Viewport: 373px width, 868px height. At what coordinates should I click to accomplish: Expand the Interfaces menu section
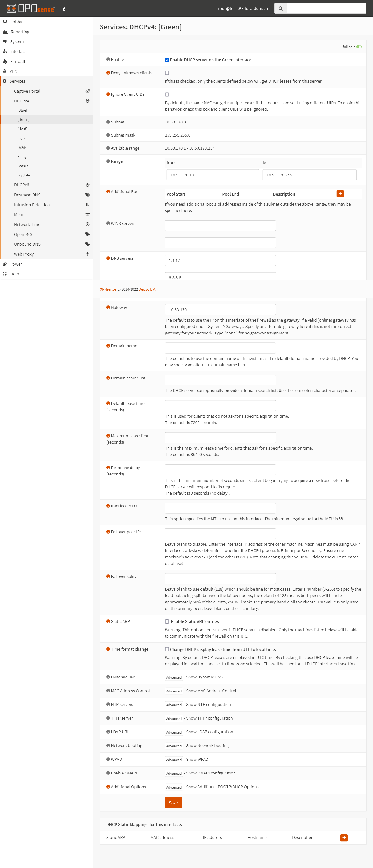pyautogui.click(x=47, y=52)
